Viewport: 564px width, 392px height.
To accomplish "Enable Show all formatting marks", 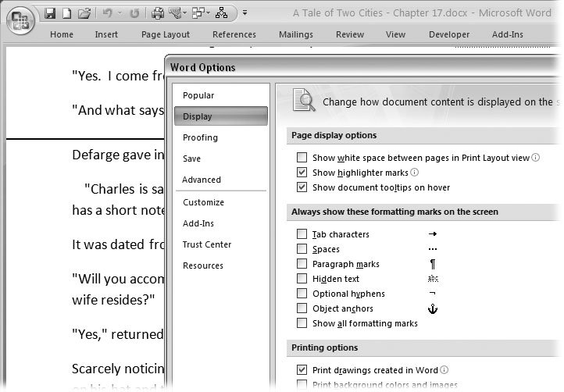I will point(302,323).
